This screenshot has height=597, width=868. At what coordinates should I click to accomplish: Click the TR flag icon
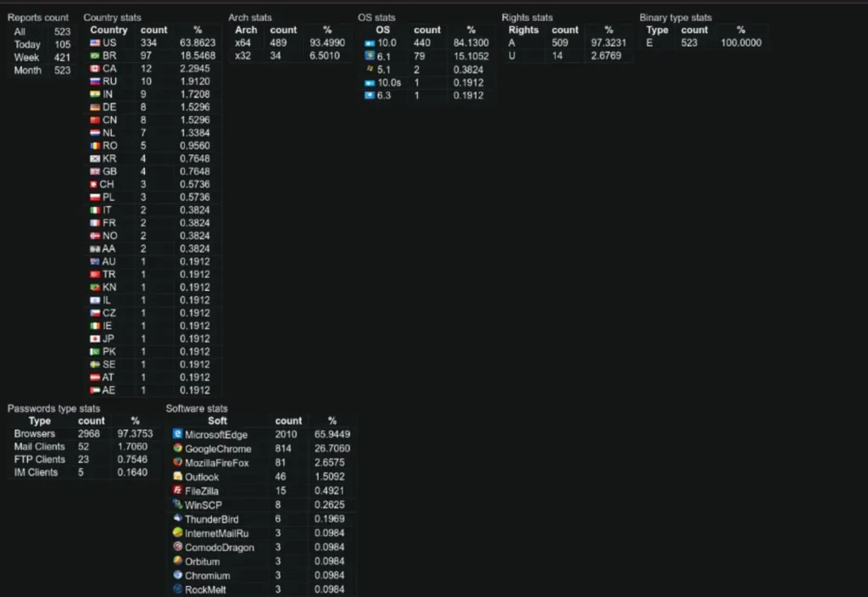[x=95, y=274]
